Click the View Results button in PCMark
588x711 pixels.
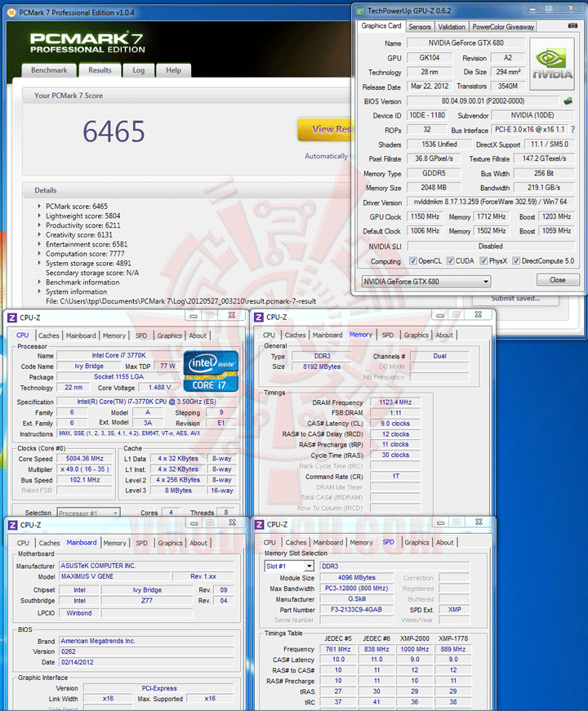326,130
